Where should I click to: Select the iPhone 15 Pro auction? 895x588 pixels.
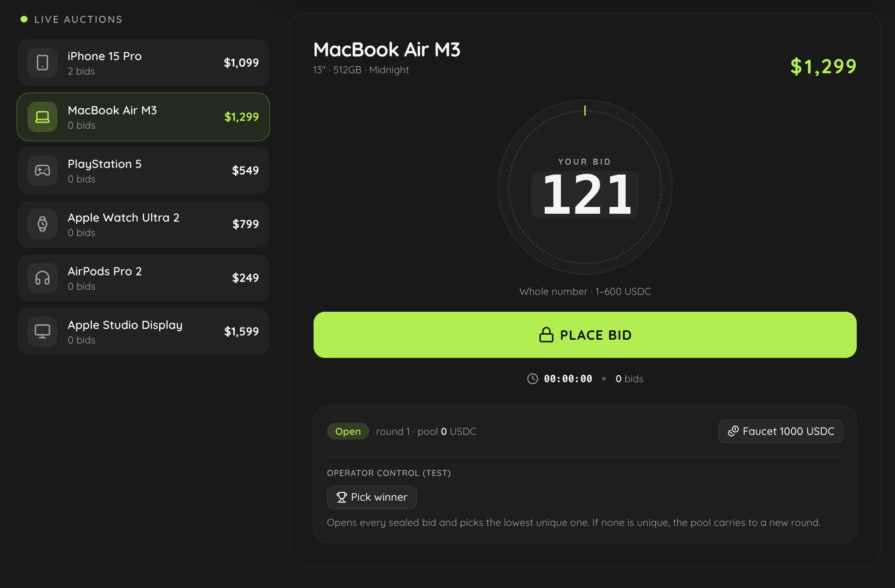143,63
